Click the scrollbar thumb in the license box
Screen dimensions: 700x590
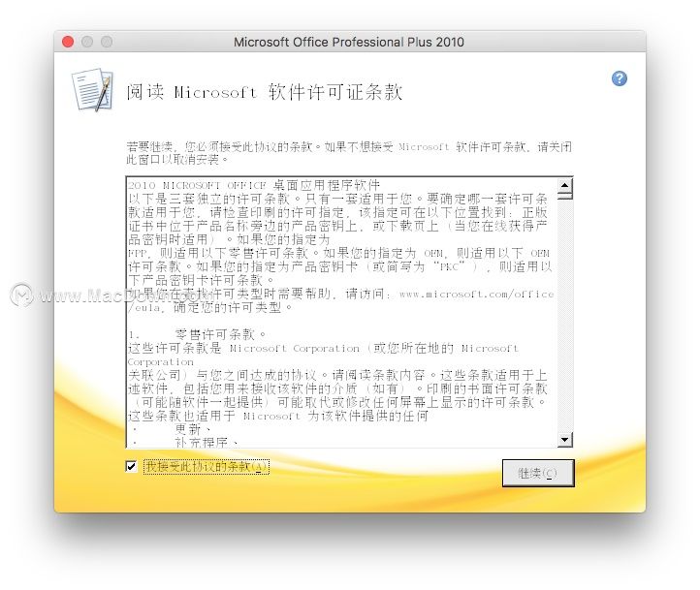coord(564,196)
